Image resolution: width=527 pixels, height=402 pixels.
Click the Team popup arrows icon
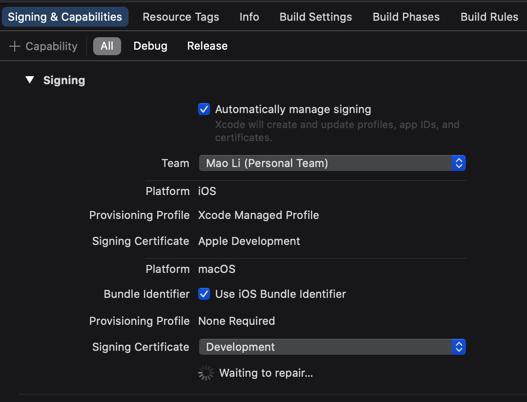point(459,163)
